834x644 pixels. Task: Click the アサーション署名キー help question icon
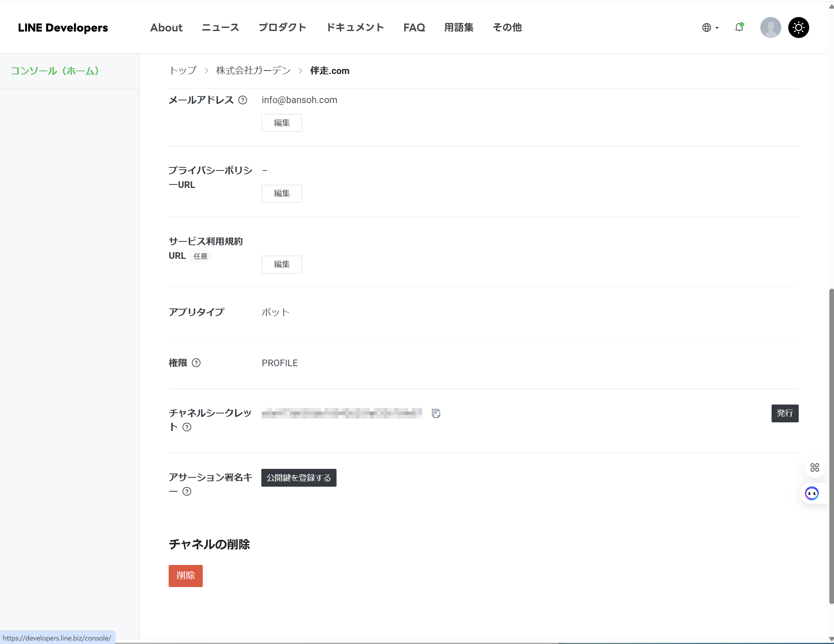tap(187, 491)
